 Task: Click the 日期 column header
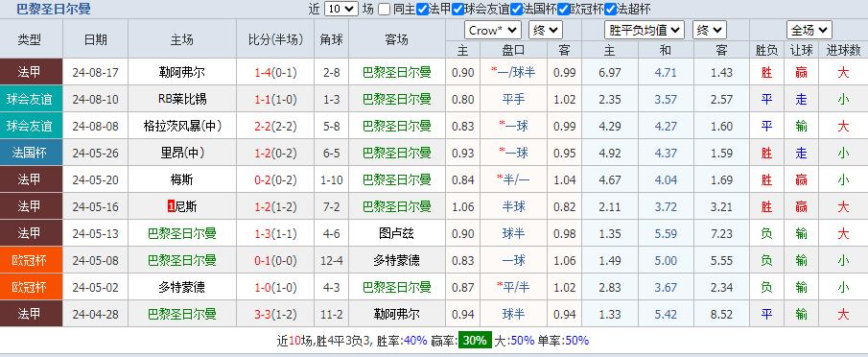[96, 39]
